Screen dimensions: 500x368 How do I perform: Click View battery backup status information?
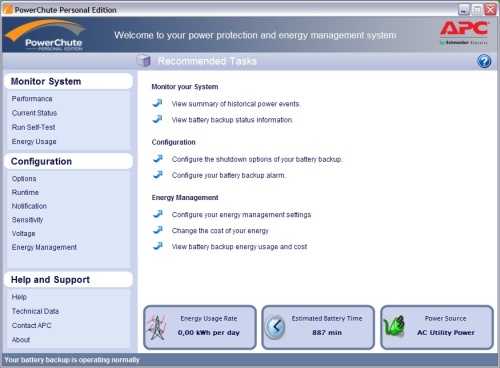click(x=232, y=120)
